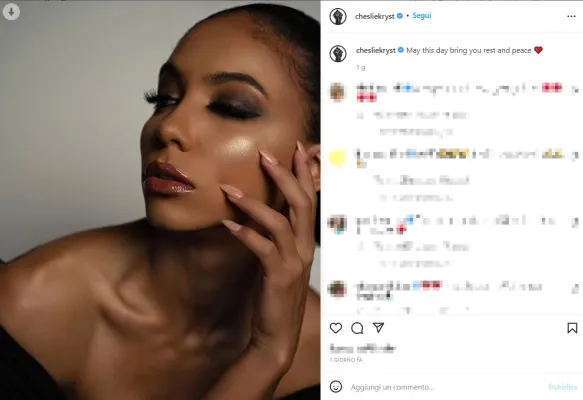Click the blurred likes count
The width and height of the screenshot is (583, 400).
tap(363, 348)
